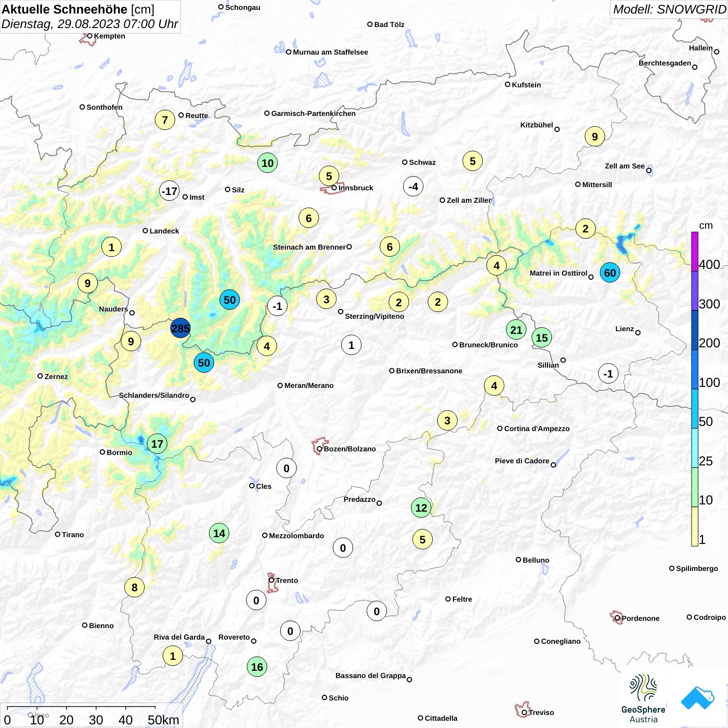This screenshot has width=728, height=728.
Task: Click the legend's cm unit label
Action: pyautogui.click(x=706, y=226)
